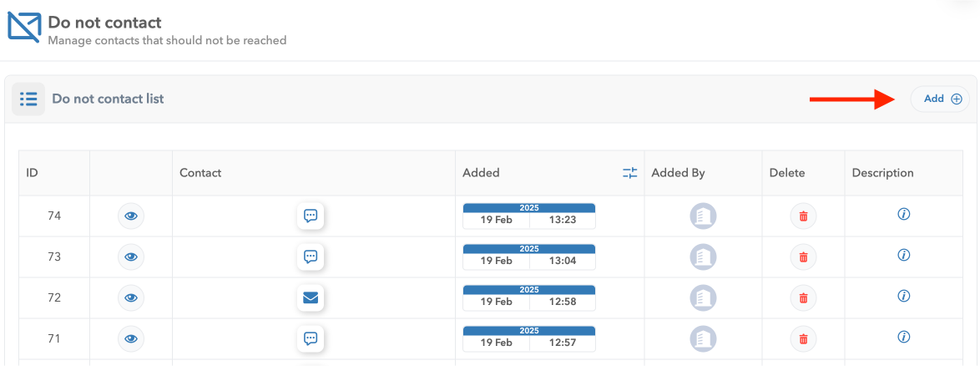Show description info for entry 74
The width and height of the screenshot is (980, 366).
(x=903, y=214)
